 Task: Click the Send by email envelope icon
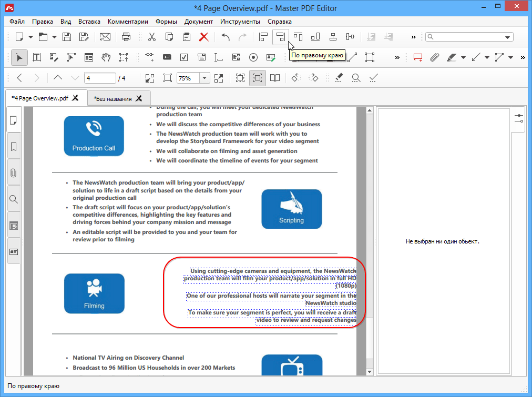coord(105,37)
